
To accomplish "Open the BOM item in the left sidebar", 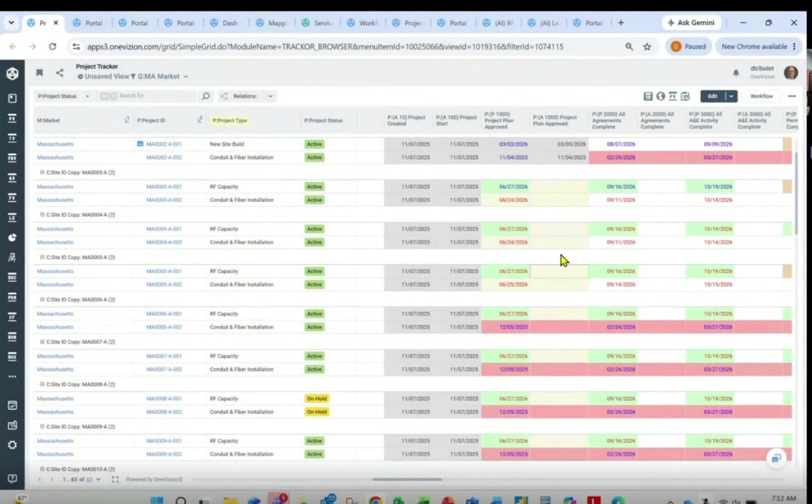I will point(12,337).
